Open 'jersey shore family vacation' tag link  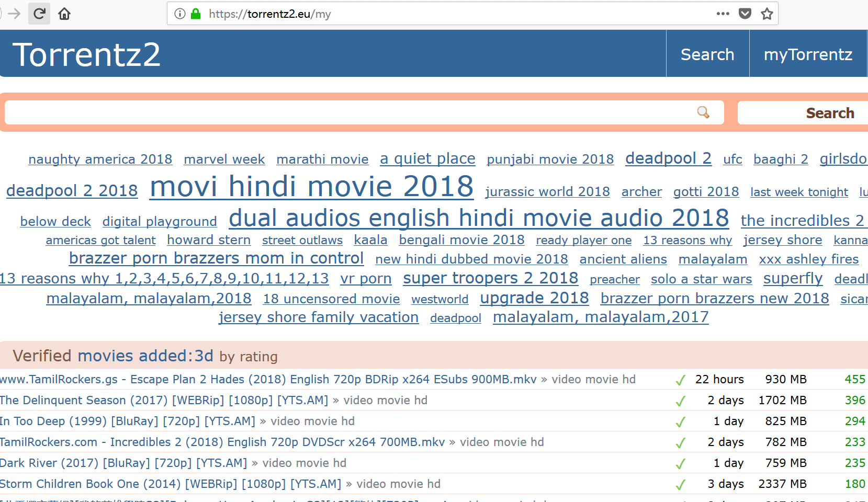[318, 317]
